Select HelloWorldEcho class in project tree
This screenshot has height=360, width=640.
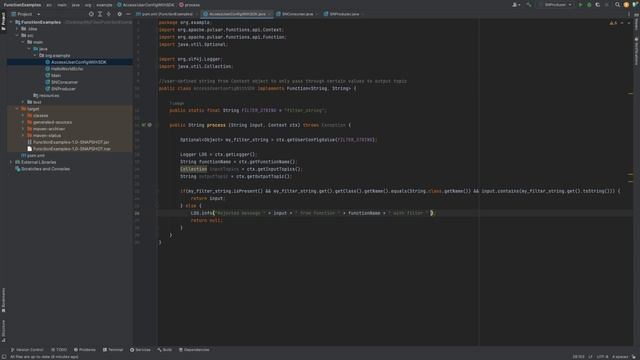click(x=67, y=69)
